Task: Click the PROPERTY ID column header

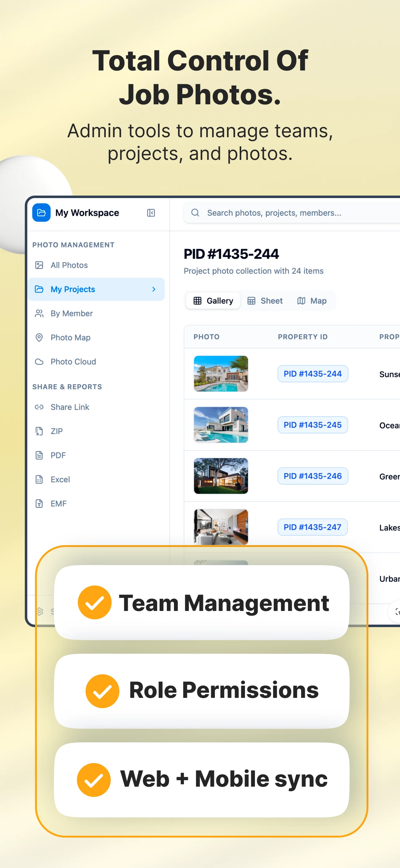Action: coord(303,337)
